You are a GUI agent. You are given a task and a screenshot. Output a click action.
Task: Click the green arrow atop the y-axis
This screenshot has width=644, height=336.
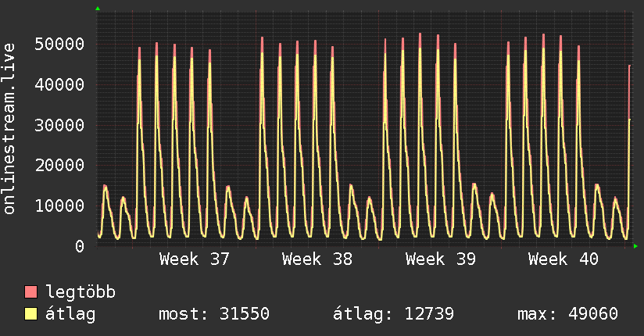coord(98,9)
